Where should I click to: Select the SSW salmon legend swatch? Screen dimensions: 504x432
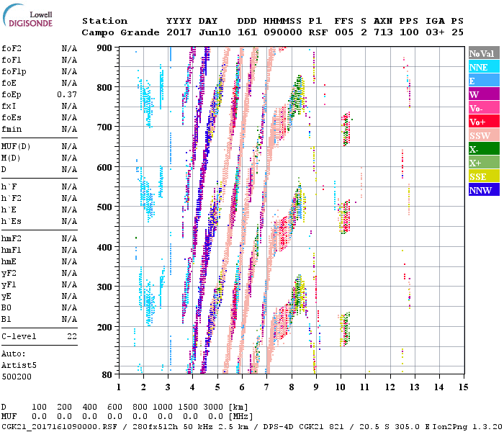pos(484,135)
